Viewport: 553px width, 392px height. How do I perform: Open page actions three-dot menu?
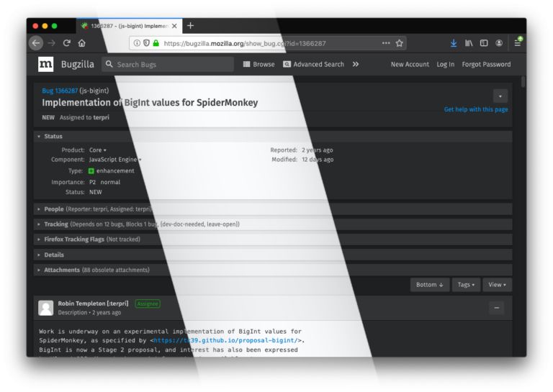[x=386, y=43]
